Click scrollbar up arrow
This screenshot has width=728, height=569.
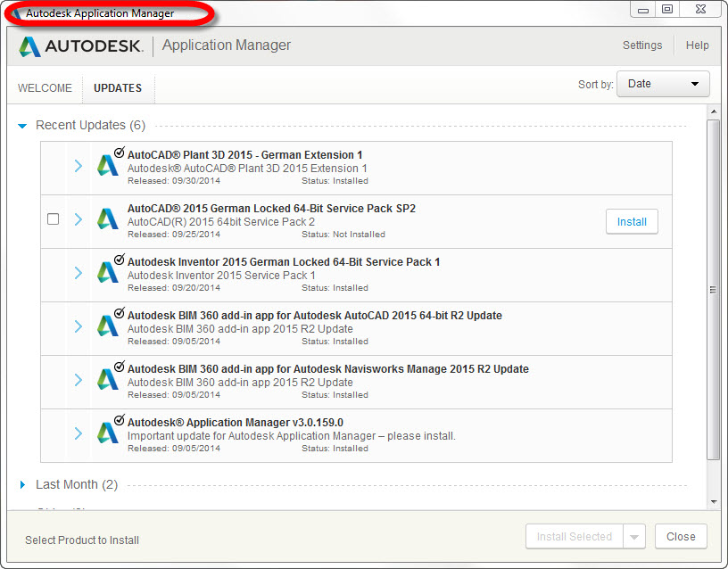(x=714, y=111)
